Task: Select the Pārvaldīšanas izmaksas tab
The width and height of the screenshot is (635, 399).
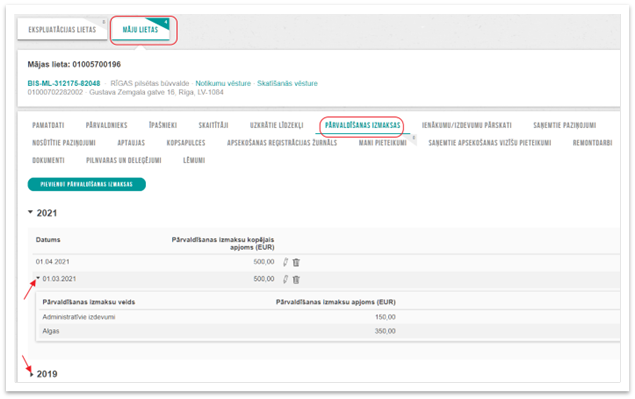Action: coord(362,125)
